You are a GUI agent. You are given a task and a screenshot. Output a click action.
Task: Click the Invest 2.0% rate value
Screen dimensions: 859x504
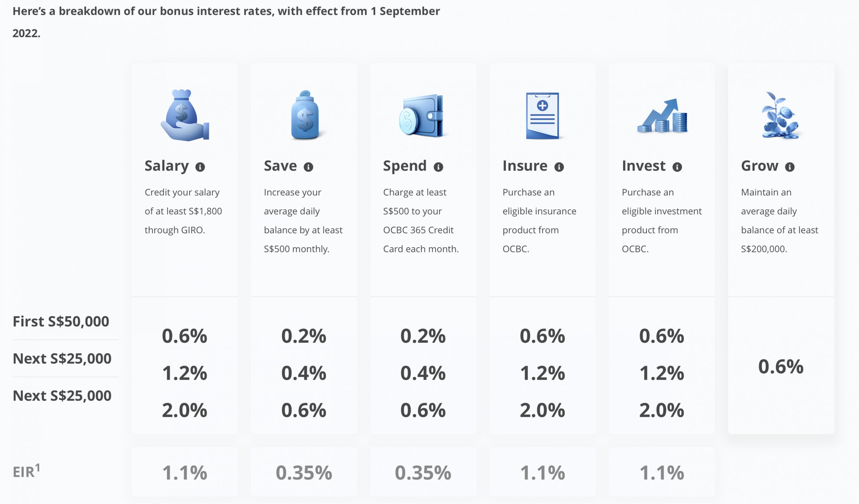(x=661, y=410)
